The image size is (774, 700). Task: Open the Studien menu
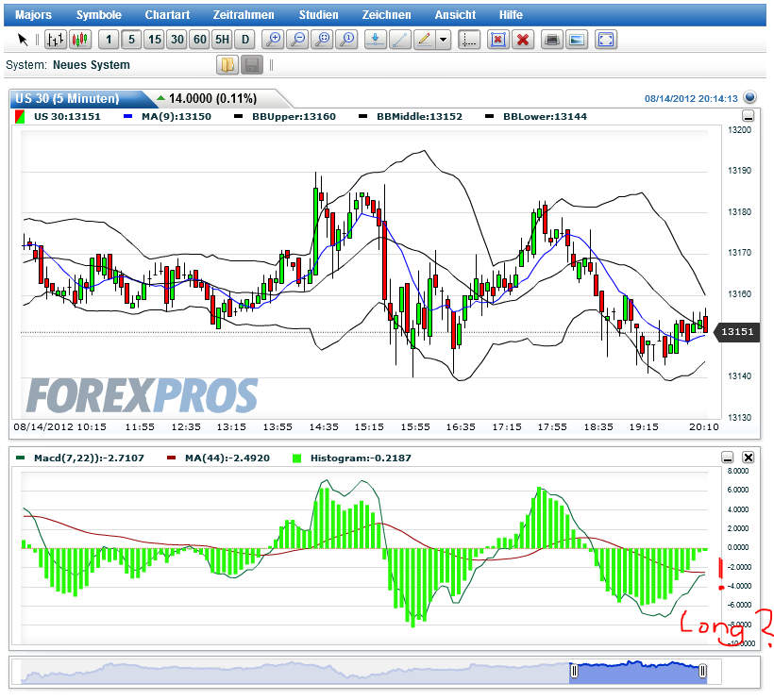[318, 15]
